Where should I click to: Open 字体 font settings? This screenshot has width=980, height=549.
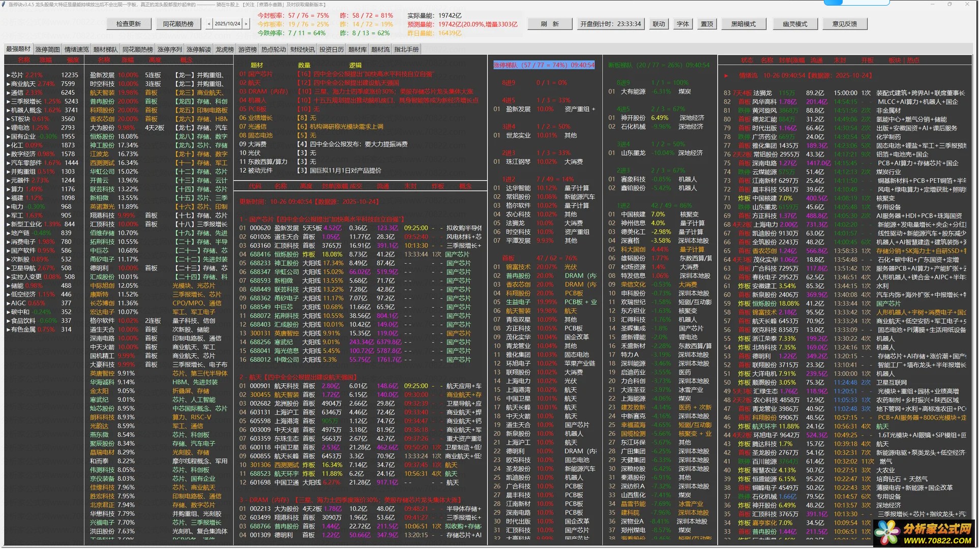(682, 24)
